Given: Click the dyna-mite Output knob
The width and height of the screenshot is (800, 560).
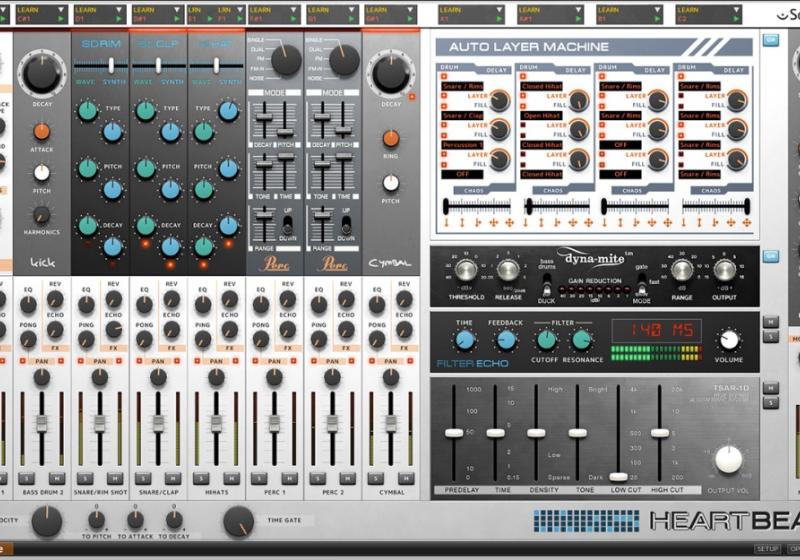Looking at the screenshot, I should [724, 270].
